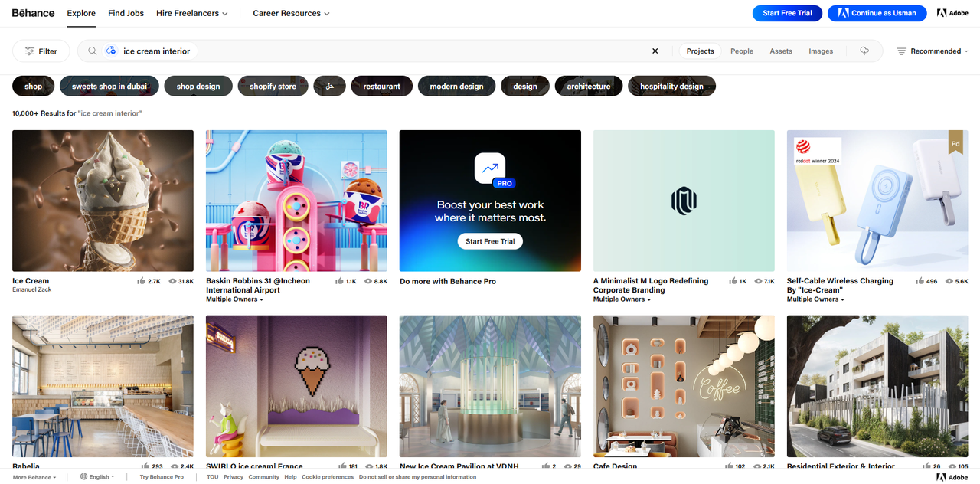Toggle the 'modern design' keyword pill
Viewport: 980px width, 484px height.
(x=456, y=86)
